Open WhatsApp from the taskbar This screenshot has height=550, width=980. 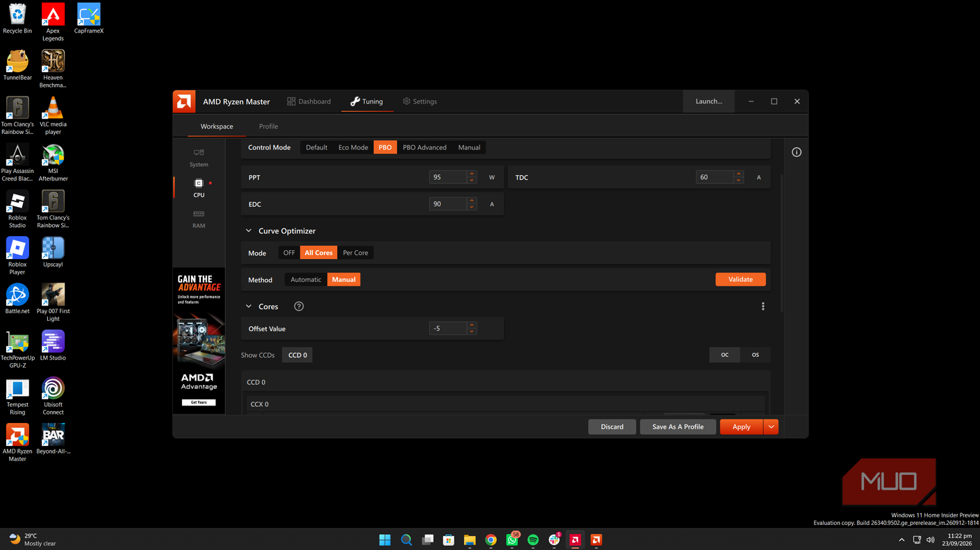point(512,540)
